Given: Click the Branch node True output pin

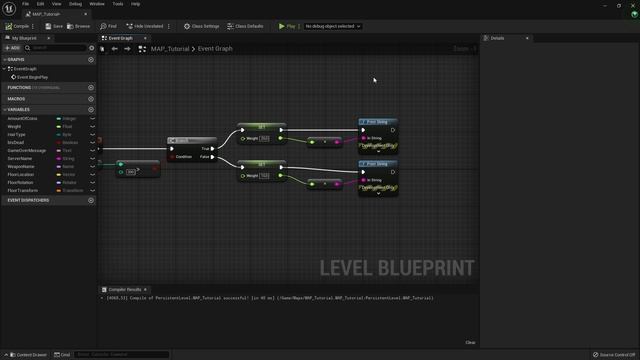Looking at the screenshot, I should [212, 149].
